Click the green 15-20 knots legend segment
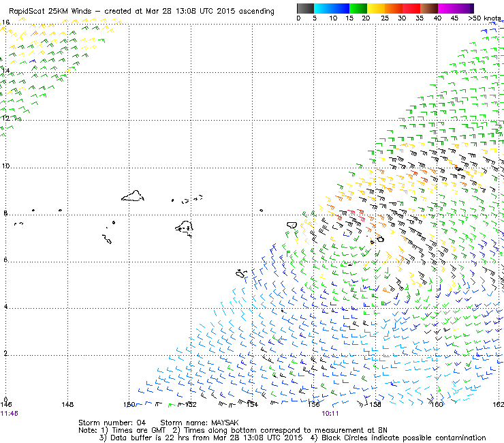504x443 pixels. point(358,8)
